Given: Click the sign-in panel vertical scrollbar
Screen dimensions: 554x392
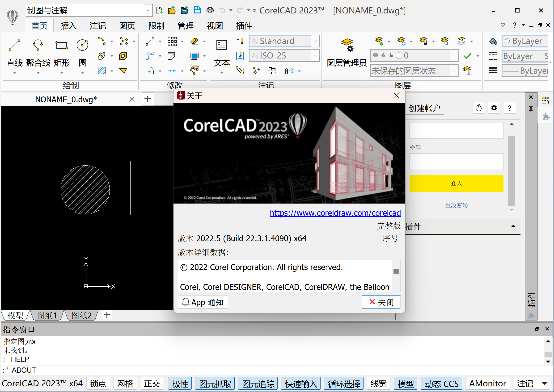Looking at the screenshot, I should 512,171.
